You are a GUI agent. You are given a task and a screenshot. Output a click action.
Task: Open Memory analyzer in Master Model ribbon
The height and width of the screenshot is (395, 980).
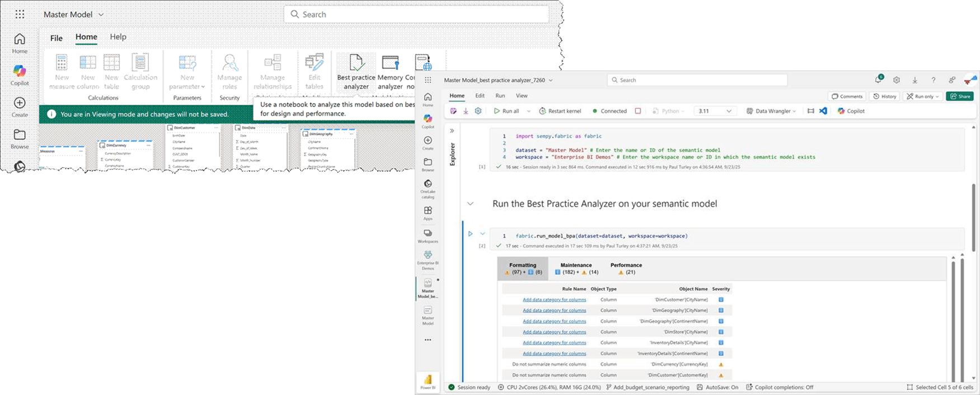coord(390,72)
